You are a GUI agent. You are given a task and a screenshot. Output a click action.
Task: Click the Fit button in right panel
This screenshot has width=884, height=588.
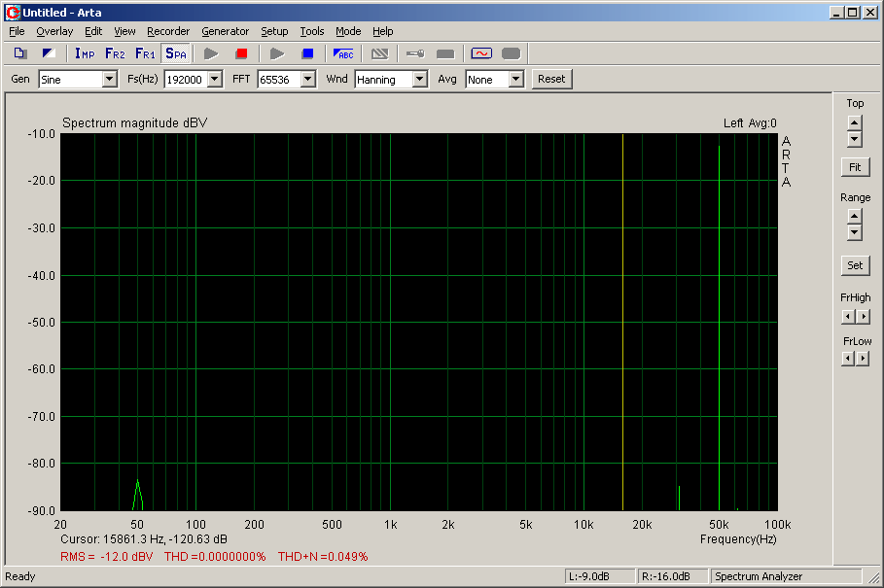pyautogui.click(x=855, y=167)
